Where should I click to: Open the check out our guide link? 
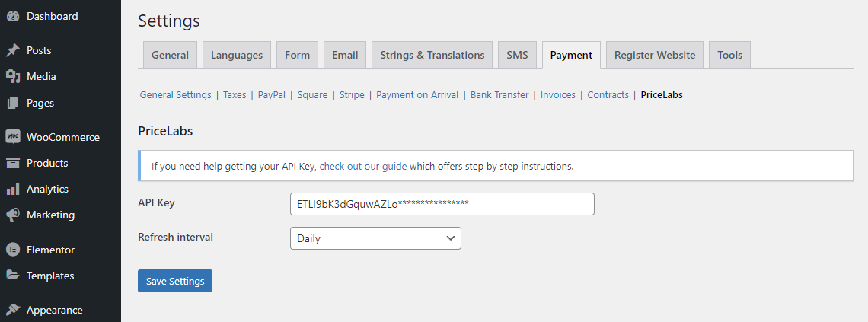click(363, 166)
